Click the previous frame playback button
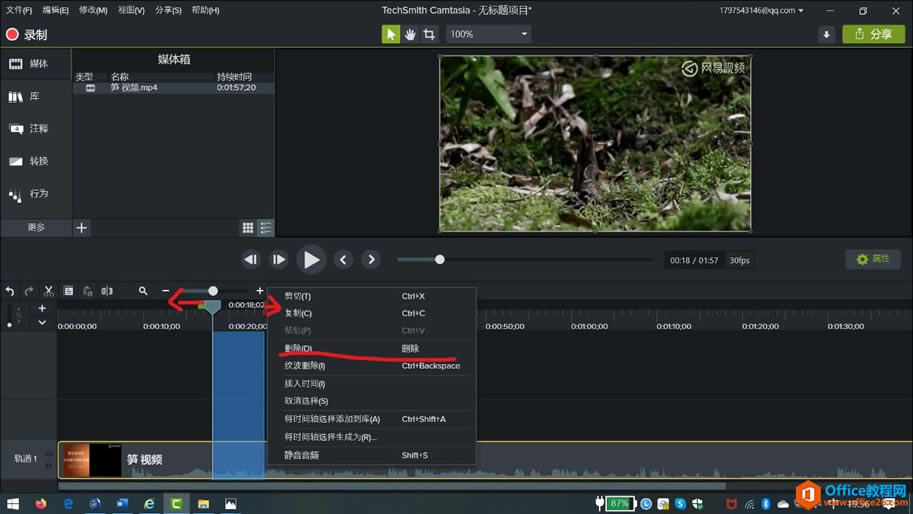 [x=251, y=260]
